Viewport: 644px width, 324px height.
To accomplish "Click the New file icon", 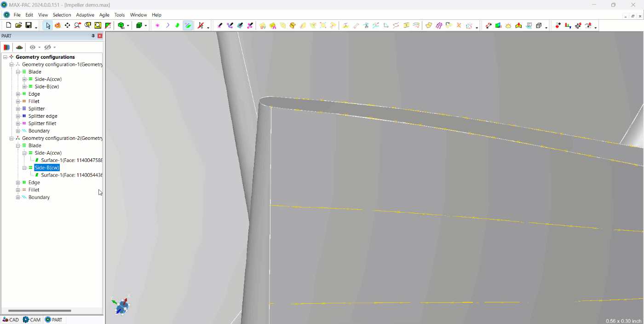I will [x=8, y=25].
